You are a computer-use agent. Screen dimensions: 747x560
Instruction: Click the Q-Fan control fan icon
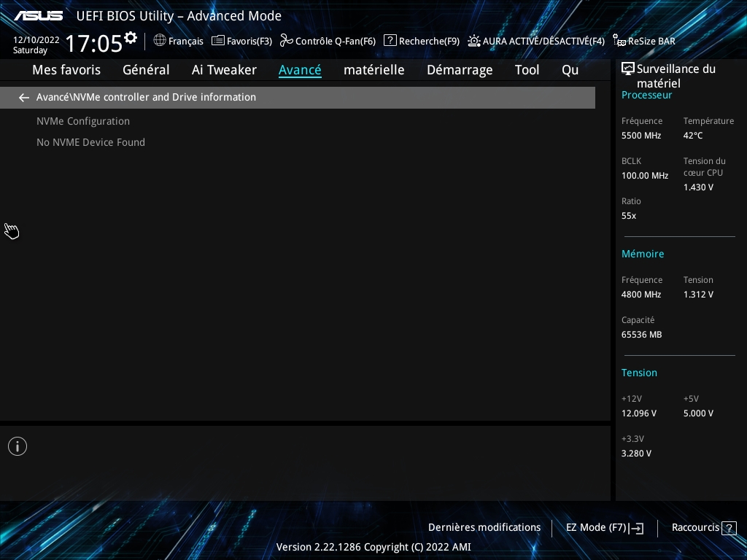click(x=286, y=41)
